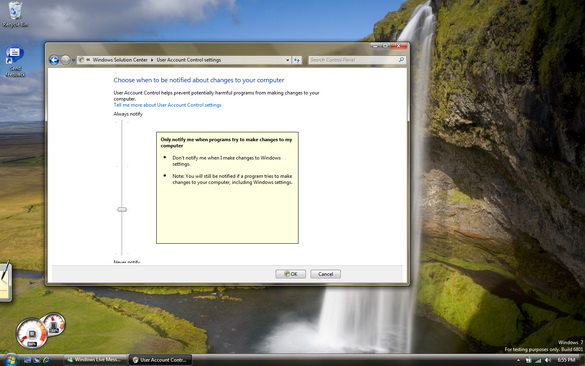
Task: Open the address bar history dropdown
Action: tap(288, 60)
